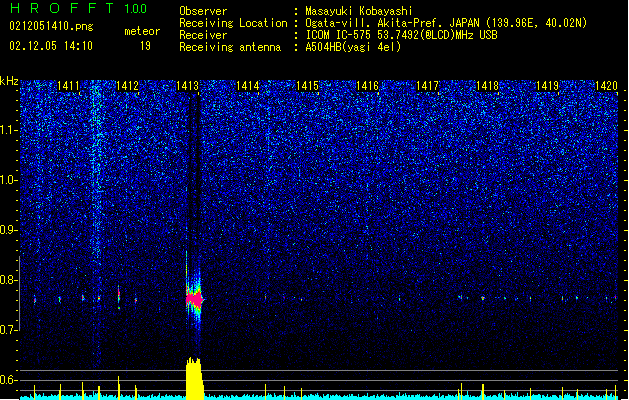
Task: Click the Observer label
Action: (x=203, y=11)
